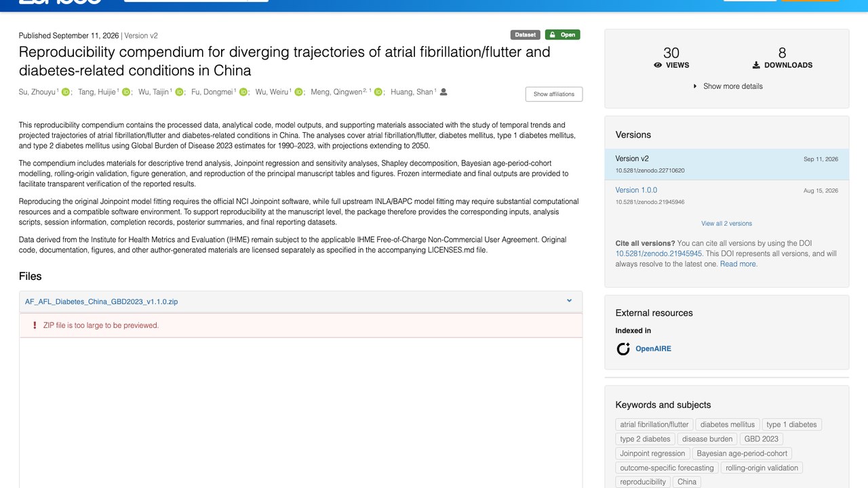Click the download icon beside DOWNLOADS
868x488 pixels.
pos(756,65)
